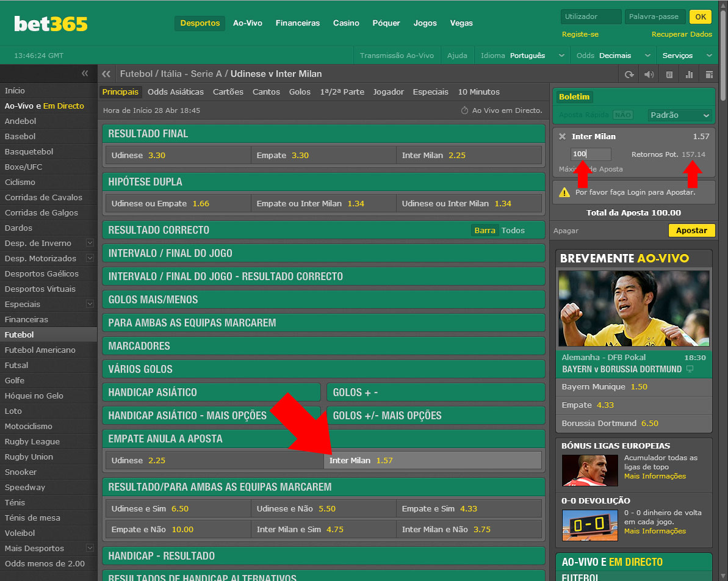The width and height of the screenshot is (728, 581).
Task: Click the bet365 logo
Action: [51, 24]
